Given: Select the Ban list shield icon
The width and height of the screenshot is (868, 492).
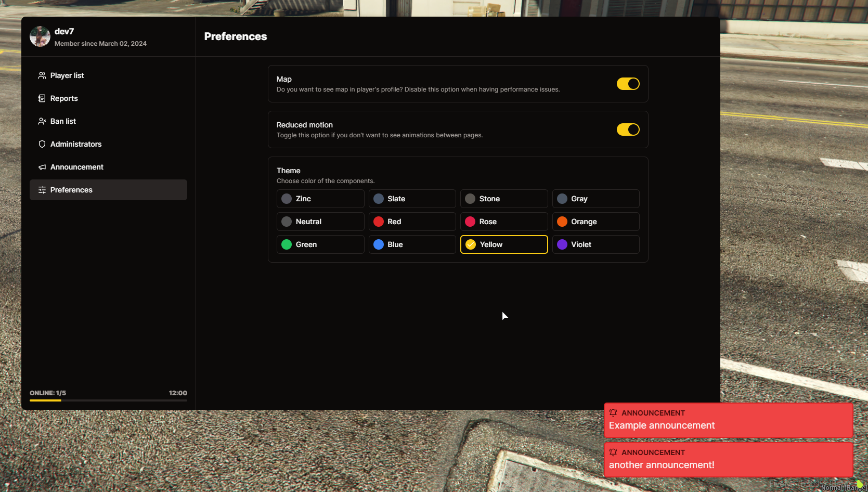Looking at the screenshot, I should point(42,121).
